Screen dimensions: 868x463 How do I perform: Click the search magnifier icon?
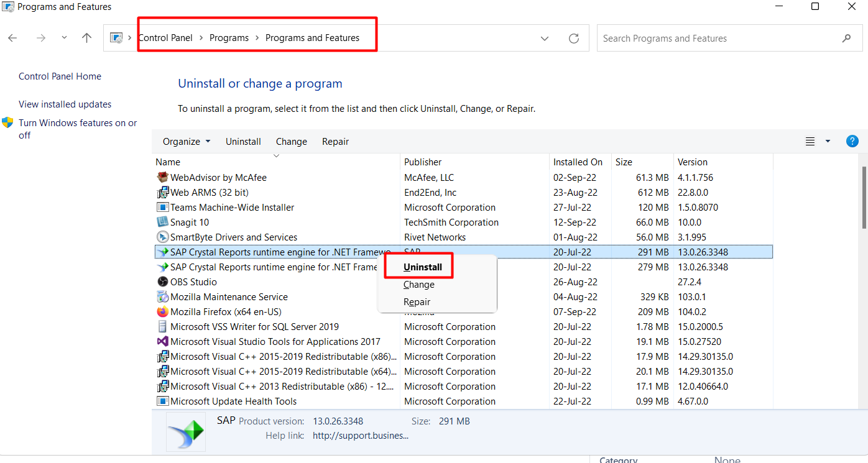pyautogui.click(x=846, y=39)
